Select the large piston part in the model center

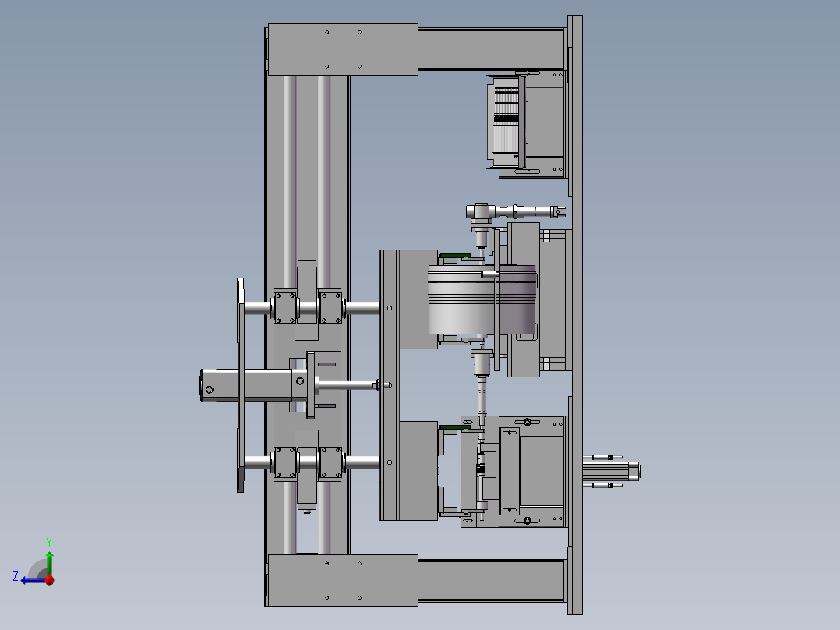tap(482, 300)
